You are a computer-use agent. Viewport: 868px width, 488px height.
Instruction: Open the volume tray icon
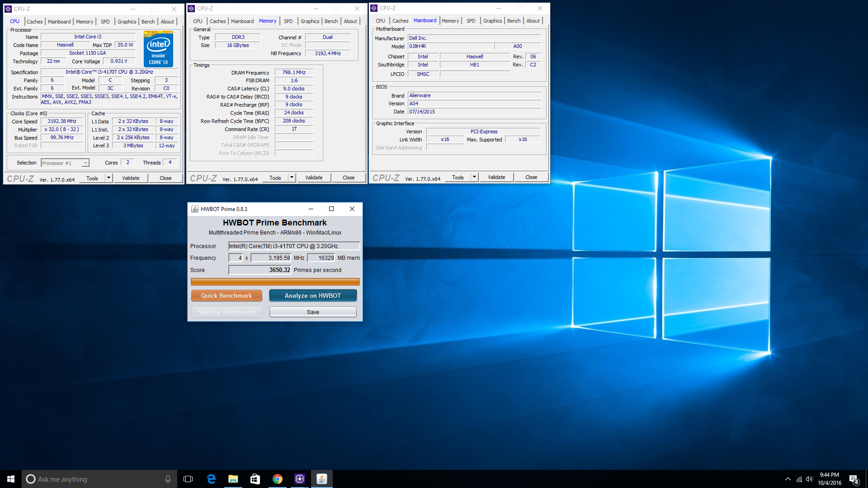pyautogui.click(x=809, y=479)
